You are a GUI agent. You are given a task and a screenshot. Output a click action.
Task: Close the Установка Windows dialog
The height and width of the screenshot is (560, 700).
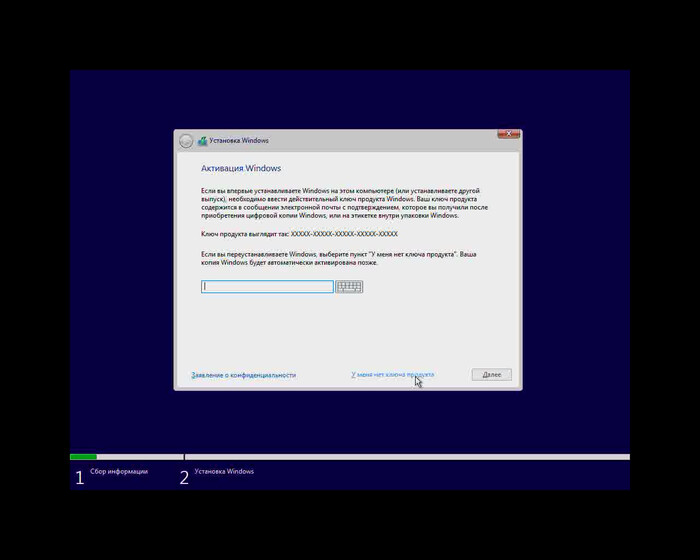(508, 134)
